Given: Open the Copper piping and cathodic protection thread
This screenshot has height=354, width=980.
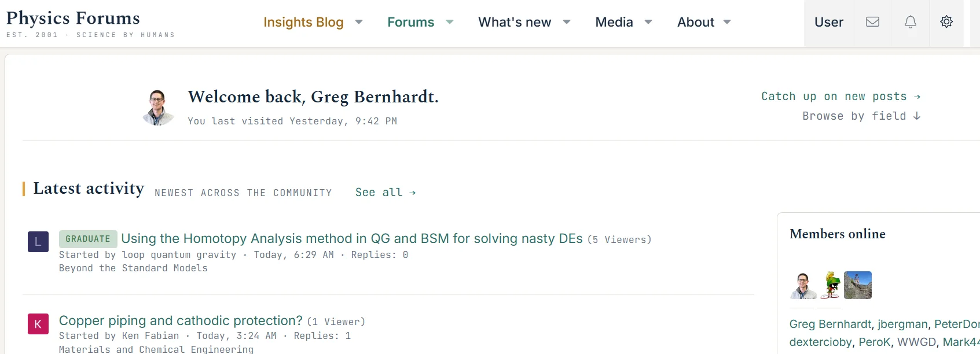Looking at the screenshot, I should point(181,320).
